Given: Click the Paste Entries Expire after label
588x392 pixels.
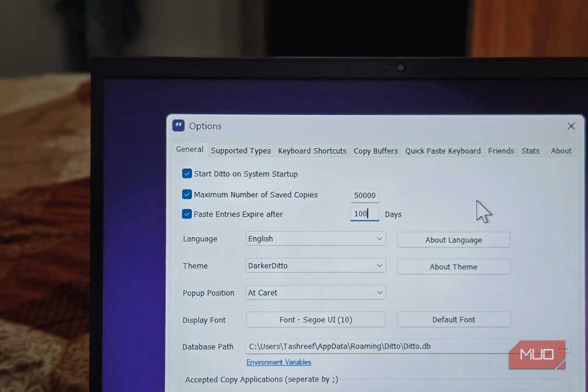Looking at the screenshot, I should (x=238, y=214).
